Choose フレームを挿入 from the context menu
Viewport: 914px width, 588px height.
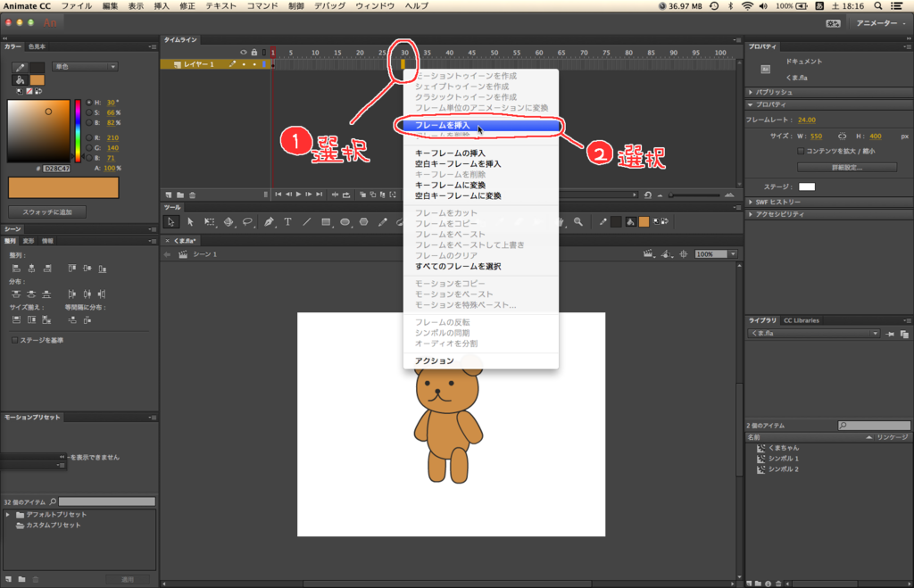coord(480,125)
